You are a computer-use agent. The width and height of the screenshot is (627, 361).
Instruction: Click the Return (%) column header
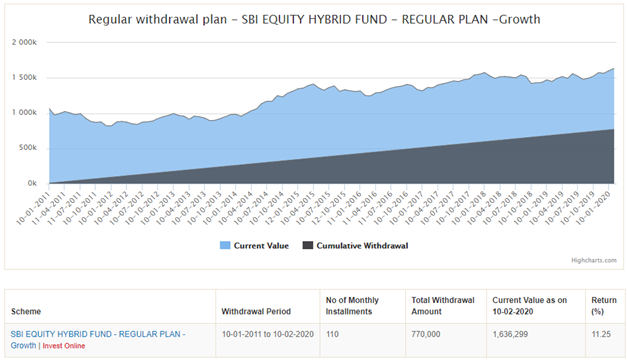[604, 306]
